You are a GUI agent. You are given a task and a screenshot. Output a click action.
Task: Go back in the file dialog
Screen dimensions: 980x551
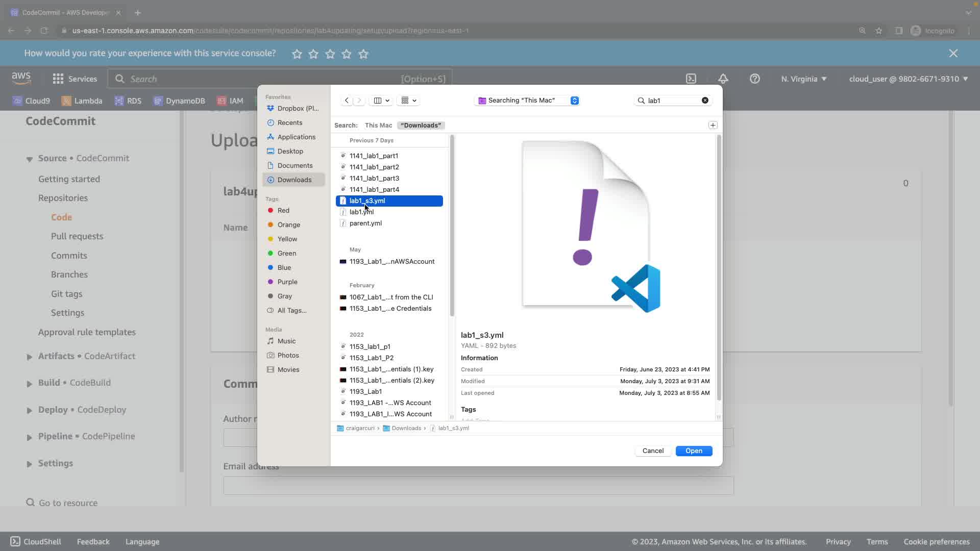(347, 101)
